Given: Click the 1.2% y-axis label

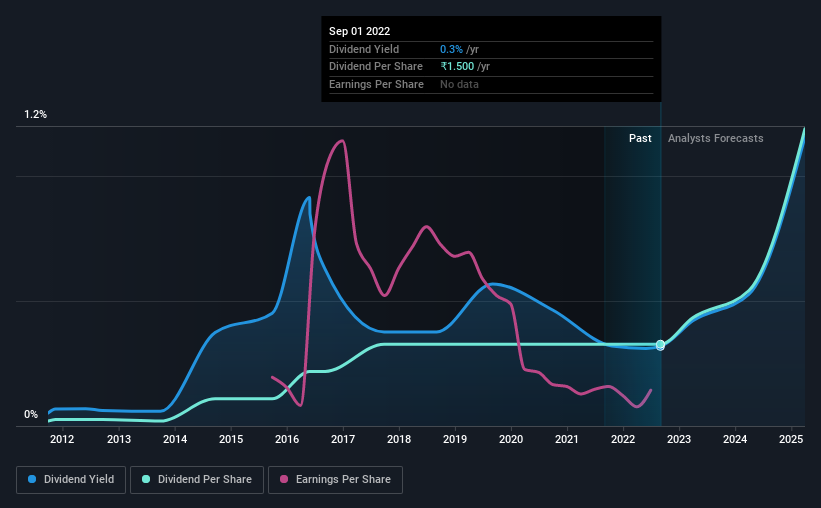Looking at the screenshot, I should (36, 115).
